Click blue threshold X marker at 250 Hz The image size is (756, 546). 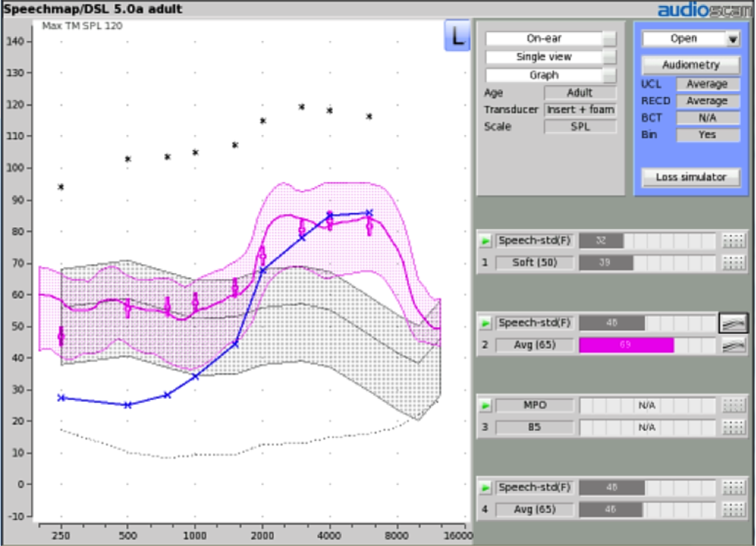pyautogui.click(x=61, y=398)
